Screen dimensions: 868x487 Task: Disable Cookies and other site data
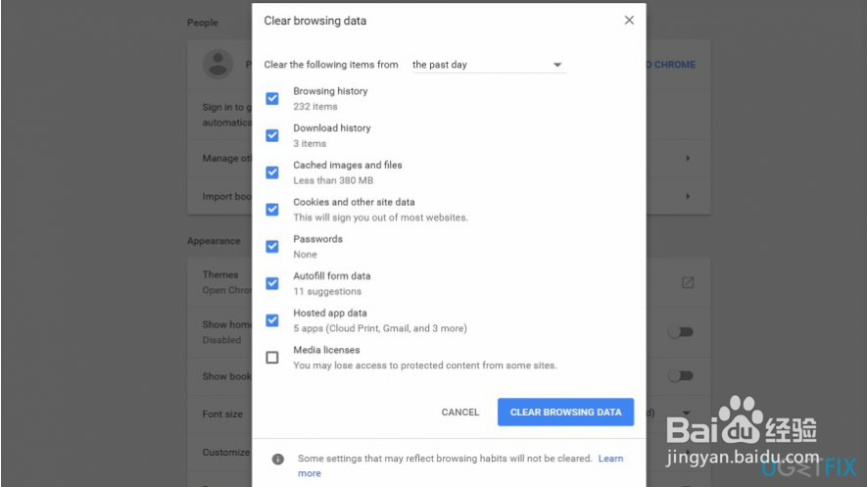click(x=272, y=210)
